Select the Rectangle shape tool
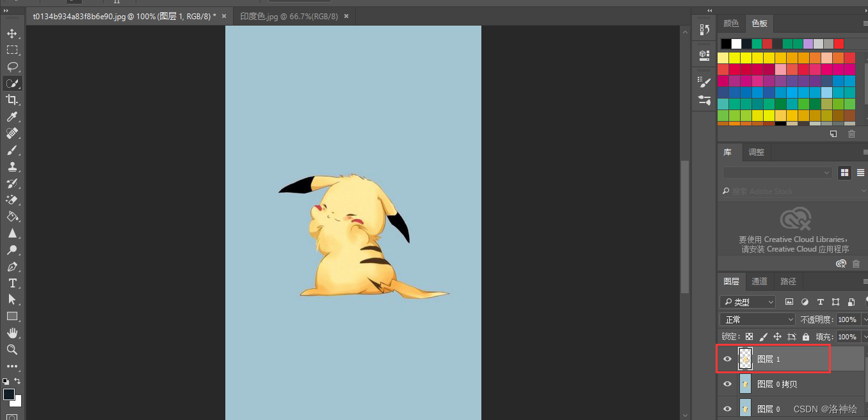Image resolution: width=868 pixels, height=420 pixels. point(12,316)
